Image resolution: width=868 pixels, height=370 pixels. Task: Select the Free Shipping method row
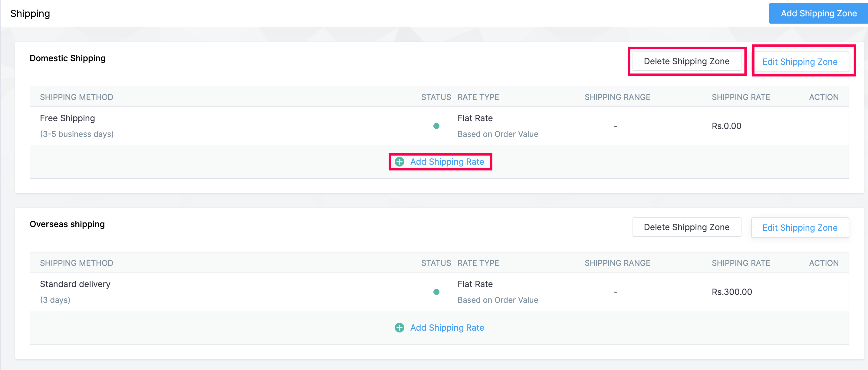click(67, 118)
